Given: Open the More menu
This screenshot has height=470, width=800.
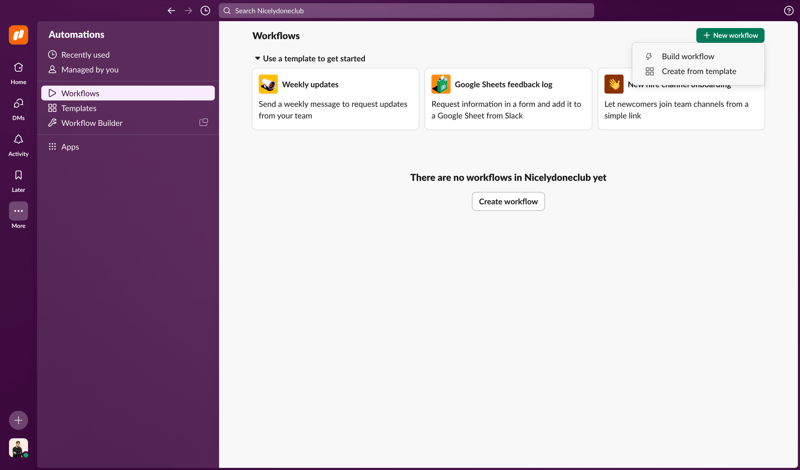Looking at the screenshot, I should click(18, 216).
